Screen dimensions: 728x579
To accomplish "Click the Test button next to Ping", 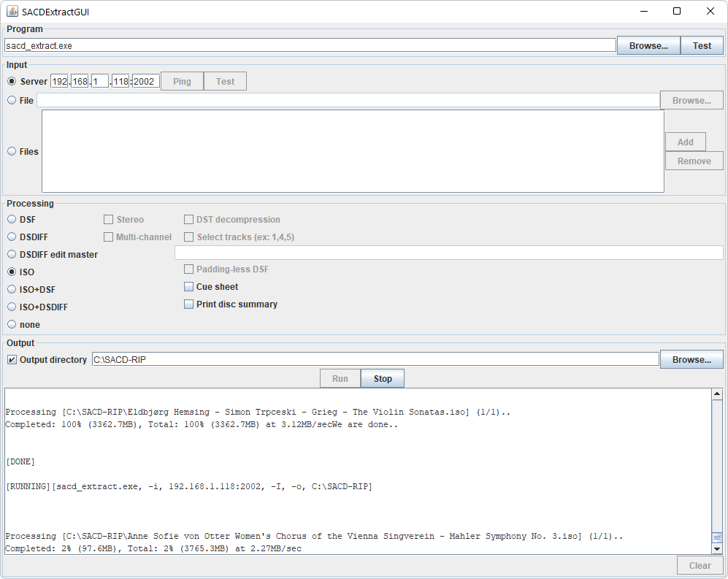I will (x=225, y=81).
